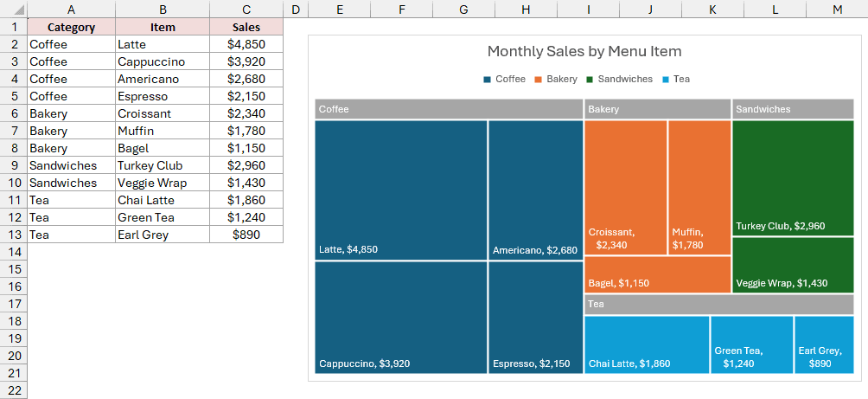Select the Cappuccino, $3,920 treemap block
Image resolution: width=868 pixels, height=399 pixels.
click(401, 318)
